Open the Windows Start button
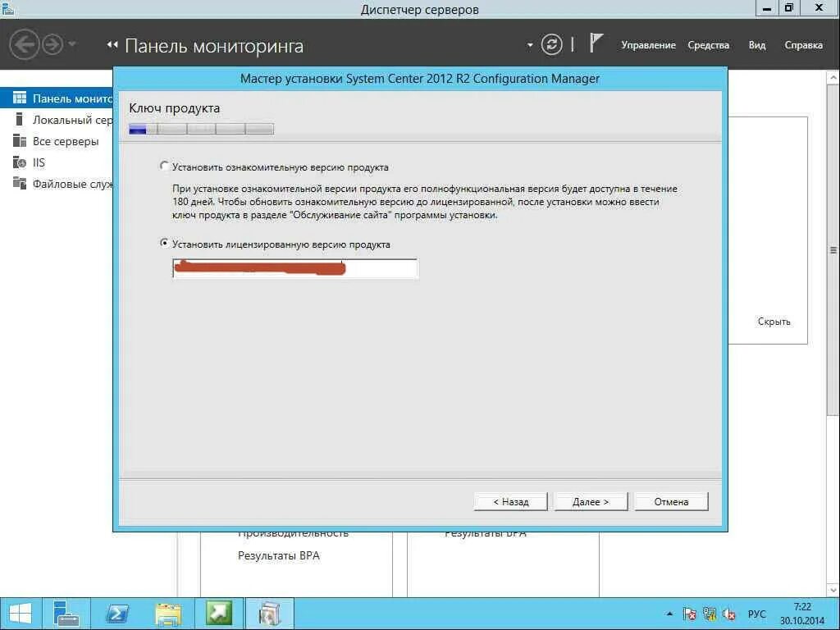Screen dimensions: 840x630 [x=20, y=614]
